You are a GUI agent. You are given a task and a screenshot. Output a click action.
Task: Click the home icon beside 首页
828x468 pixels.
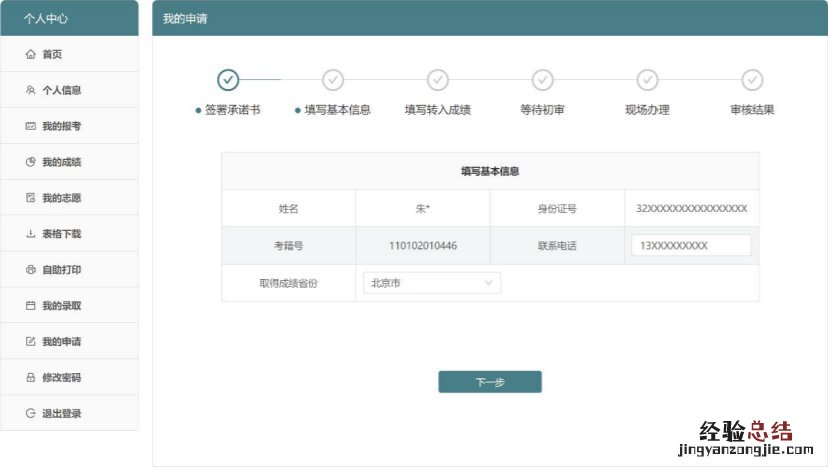tap(30, 54)
